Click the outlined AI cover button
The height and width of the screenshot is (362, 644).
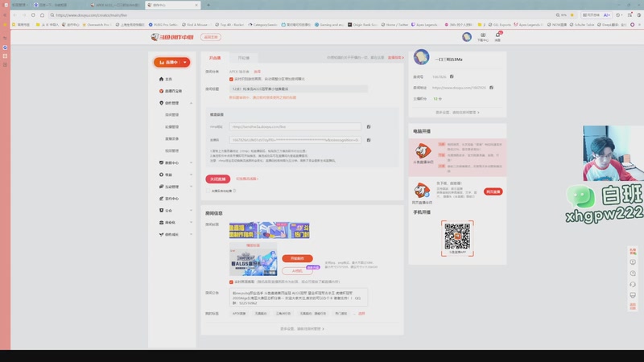tap(297, 271)
